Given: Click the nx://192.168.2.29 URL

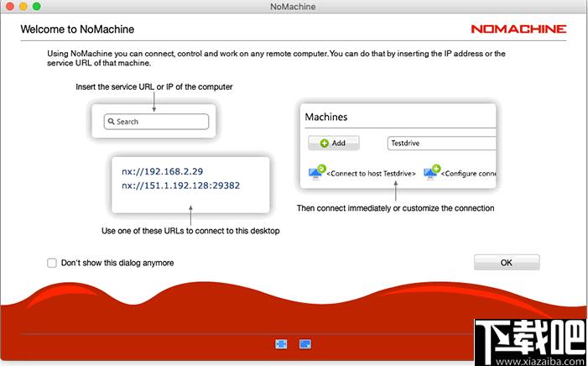Looking at the screenshot, I should [x=162, y=171].
